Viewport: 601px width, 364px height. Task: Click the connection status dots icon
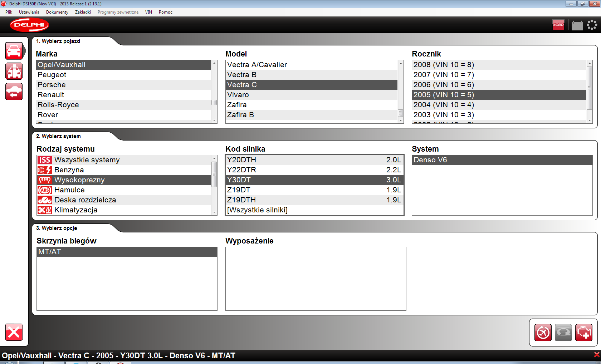point(592,25)
